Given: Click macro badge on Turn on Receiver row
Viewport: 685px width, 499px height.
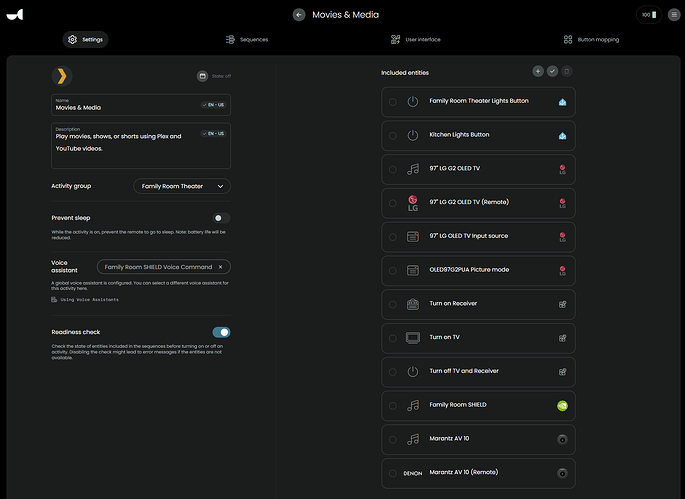Looking at the screenshot, I should tap(563, 305).
